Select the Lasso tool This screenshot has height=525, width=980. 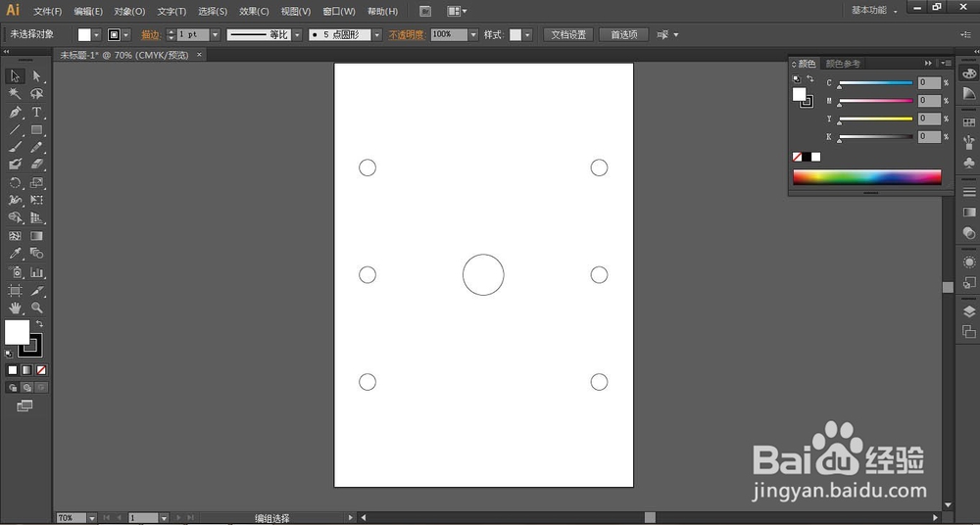[x=37, y=94]
